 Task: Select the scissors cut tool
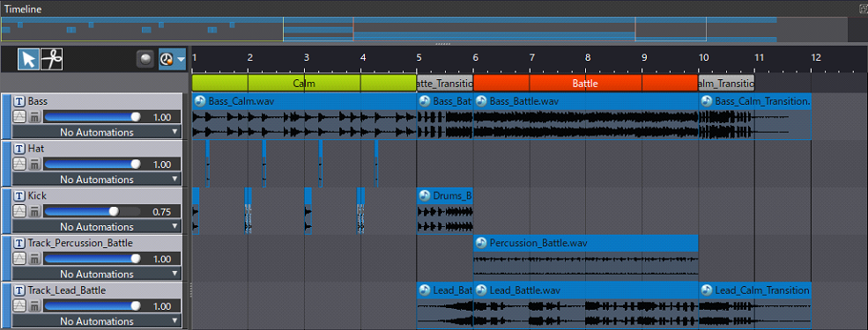coord(51,59)
